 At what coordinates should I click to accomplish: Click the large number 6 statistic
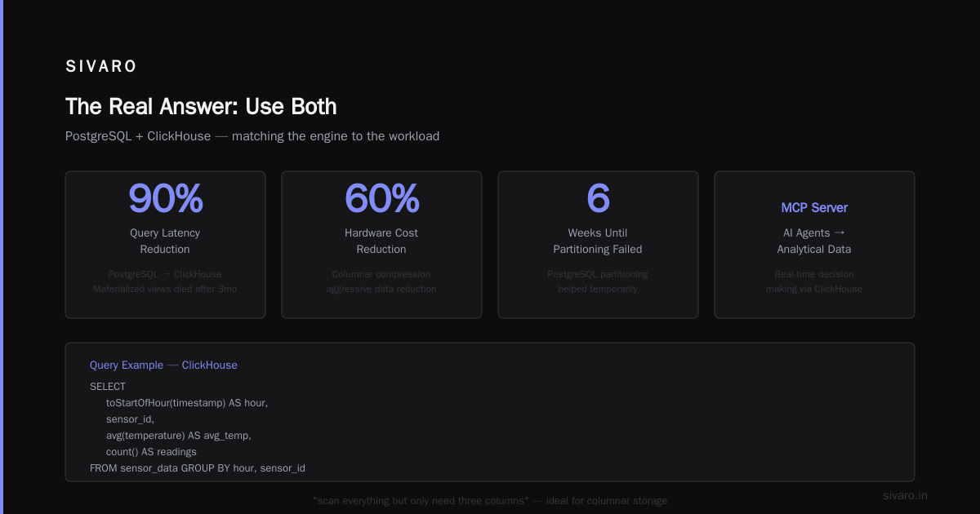pyautogui.click(x=598, y=198)
